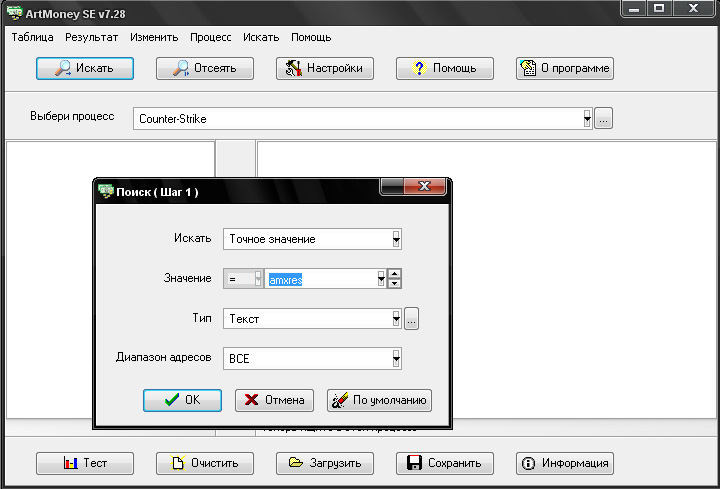Open the Процесс menu
This screenshot has height=489, width=720.
click(210, 37)
